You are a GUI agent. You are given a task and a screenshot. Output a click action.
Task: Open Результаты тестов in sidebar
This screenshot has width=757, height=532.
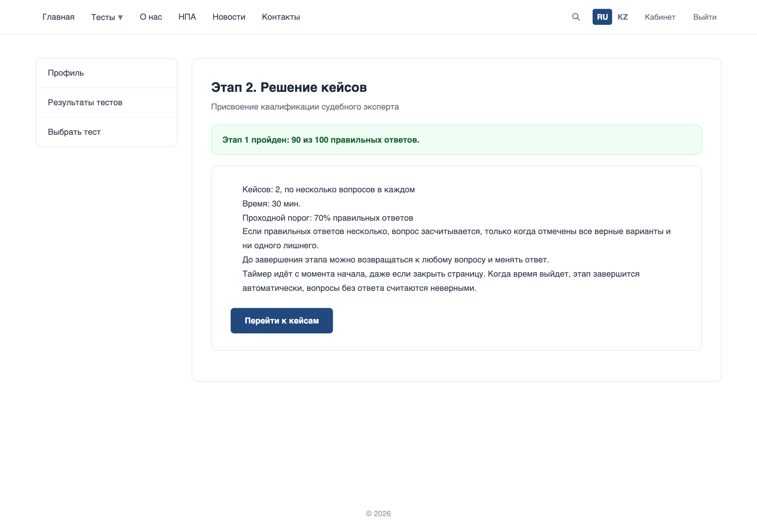pyautogui.click(x=106, y=102)
